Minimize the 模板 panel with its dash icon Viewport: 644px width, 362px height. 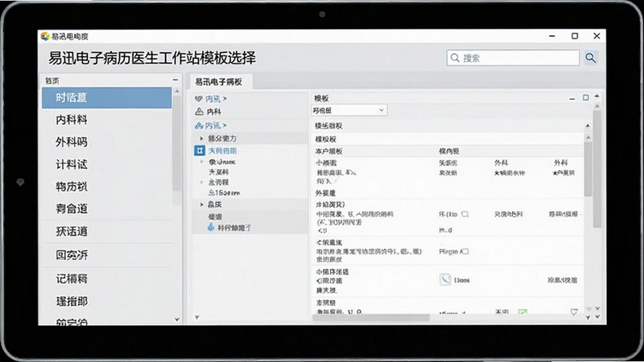click(x=572, y=98)
